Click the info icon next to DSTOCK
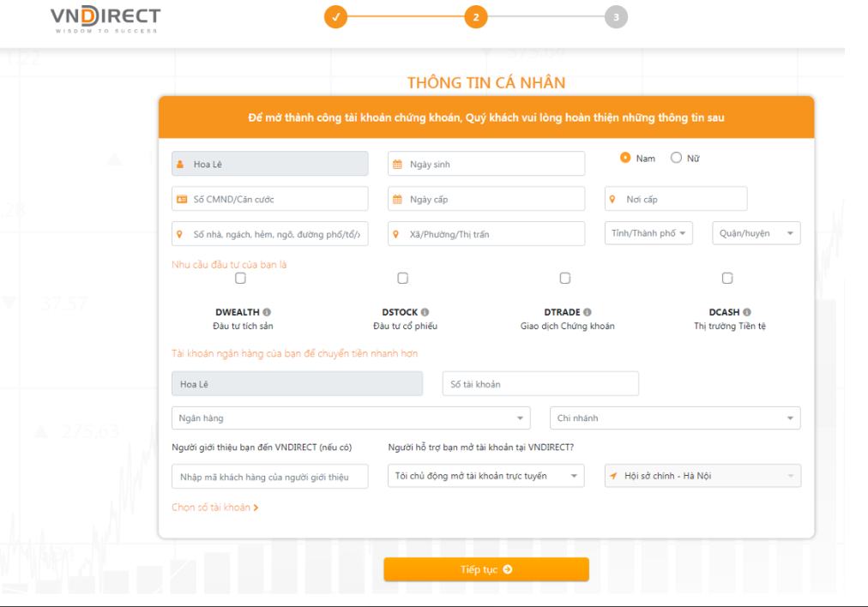 (x=425, y=312)
